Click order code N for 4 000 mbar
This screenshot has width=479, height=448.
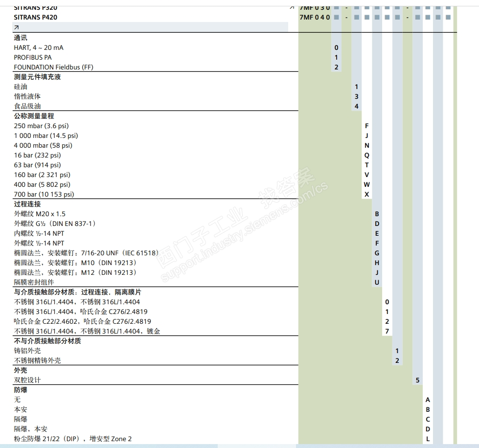(x=367, y=145)
